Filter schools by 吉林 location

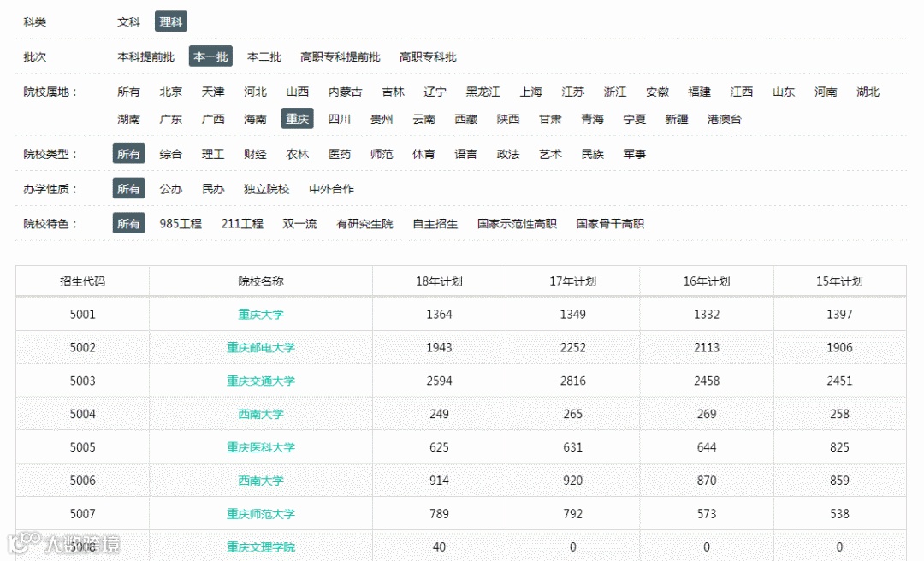coord(393,92)
